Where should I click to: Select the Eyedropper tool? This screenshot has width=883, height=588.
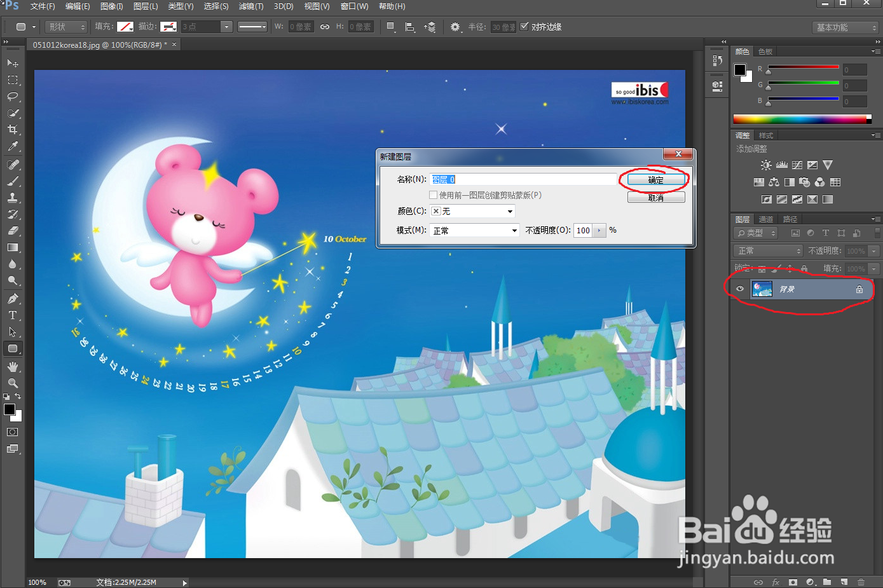(12, 146)
